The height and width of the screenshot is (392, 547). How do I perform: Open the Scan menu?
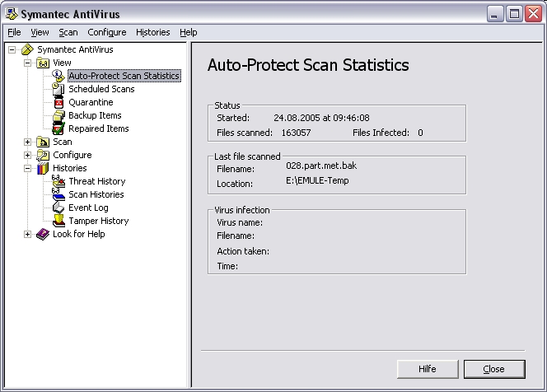click(68, 32)
